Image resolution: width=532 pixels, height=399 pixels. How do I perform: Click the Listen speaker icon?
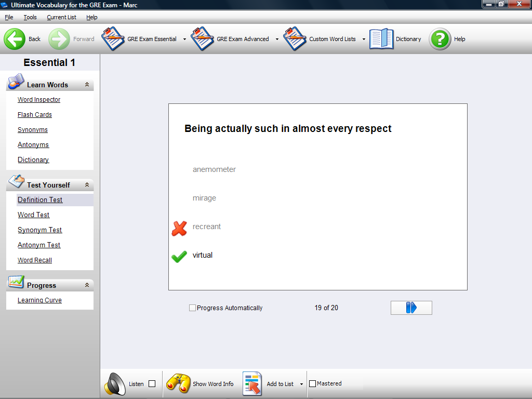115,384
